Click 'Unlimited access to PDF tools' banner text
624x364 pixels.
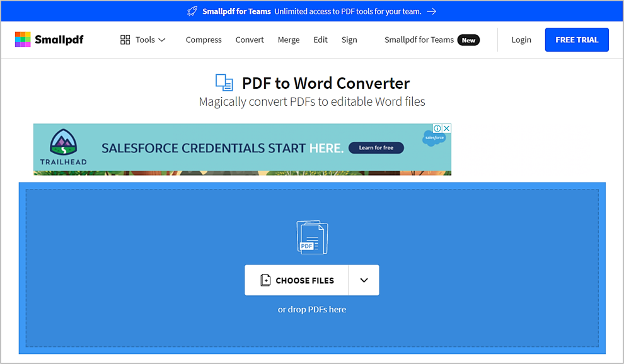[347, 11]
